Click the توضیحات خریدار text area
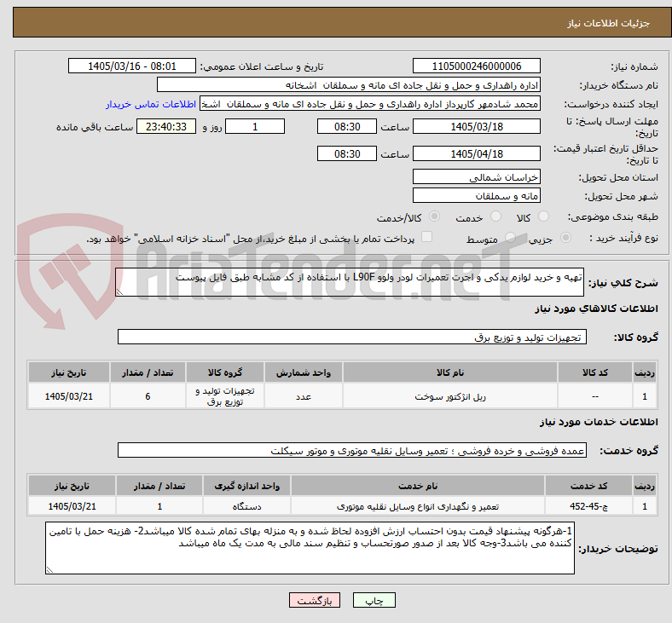672x623 pixels. click(310, 548)
